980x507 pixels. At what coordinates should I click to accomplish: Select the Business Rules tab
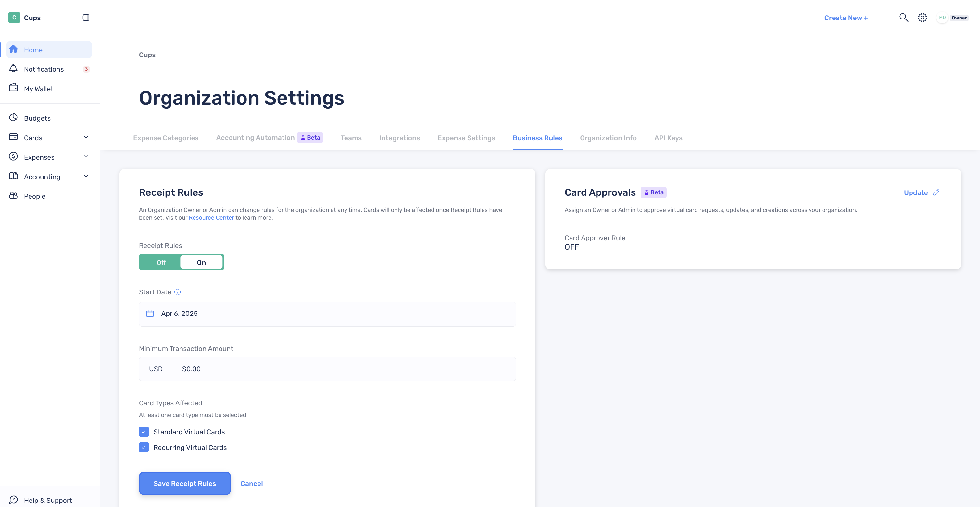point(537,138)
